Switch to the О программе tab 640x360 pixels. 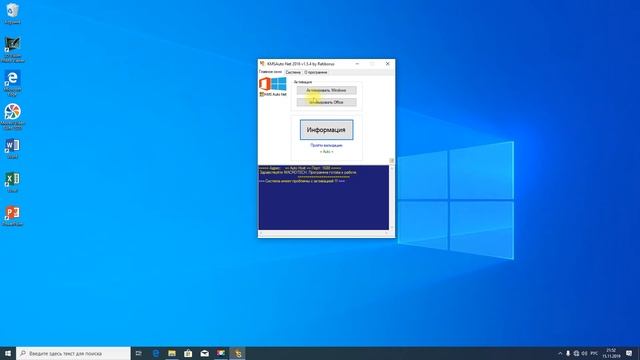click(x=316, y=72)
